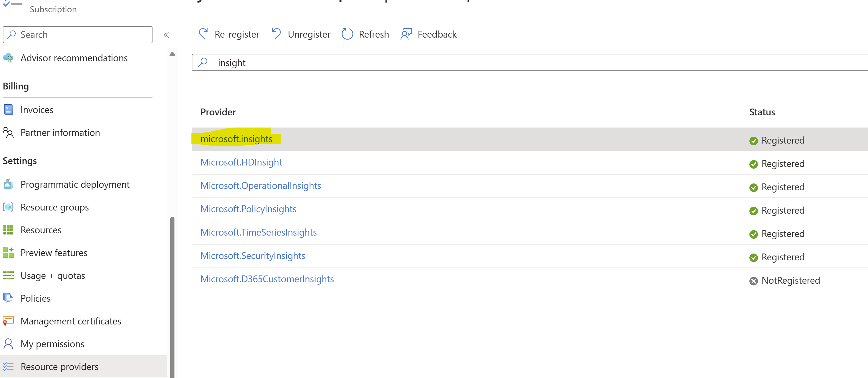
Task: Click Registered status of Microsoft.SecurityInsights row
Action: pos(783,257)
